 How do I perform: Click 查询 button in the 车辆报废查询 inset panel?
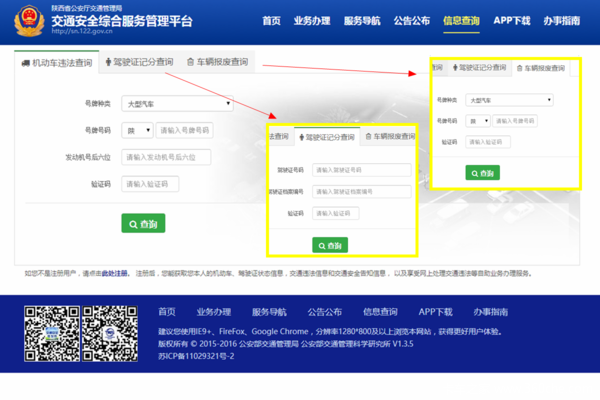[483, 173]
